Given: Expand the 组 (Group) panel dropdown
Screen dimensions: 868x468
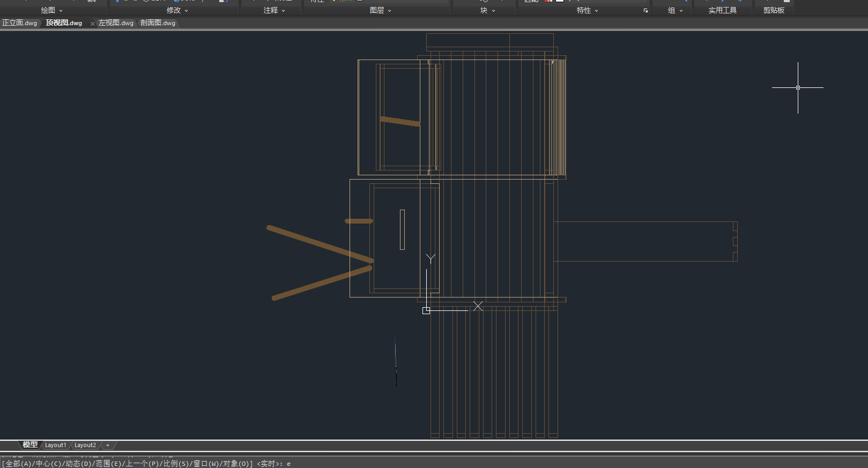Looking at the screenshot, I should pos(676,10).
